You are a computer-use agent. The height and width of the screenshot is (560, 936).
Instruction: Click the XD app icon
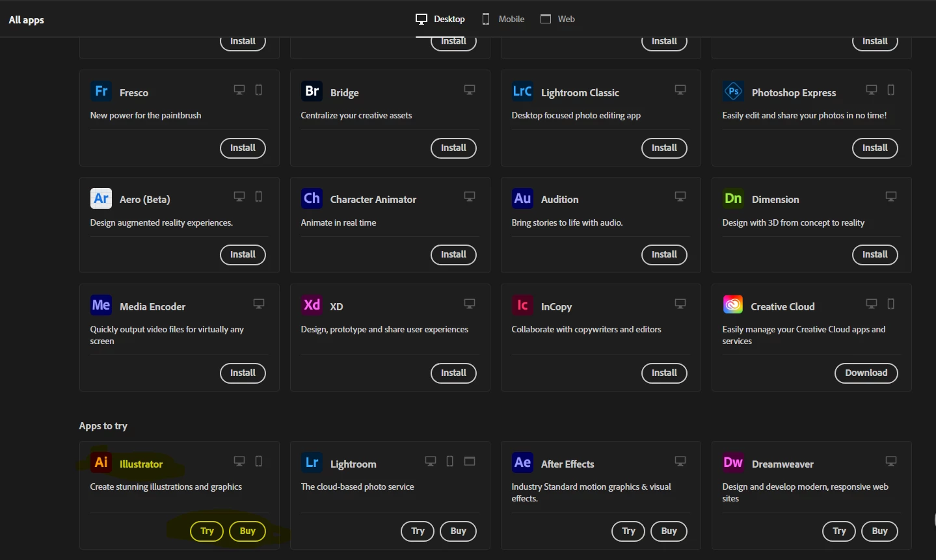312,305
